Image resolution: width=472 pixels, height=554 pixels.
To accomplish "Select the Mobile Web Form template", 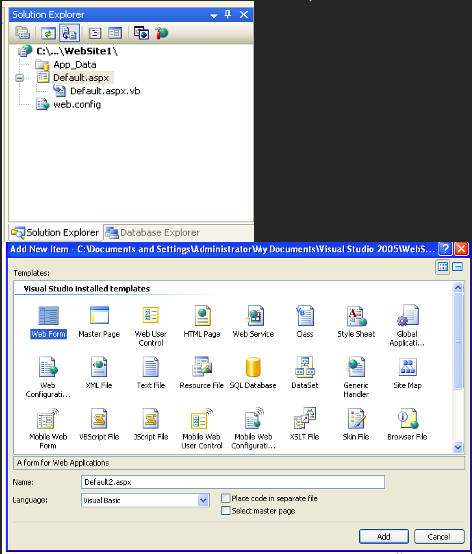I will click(48, 429).
